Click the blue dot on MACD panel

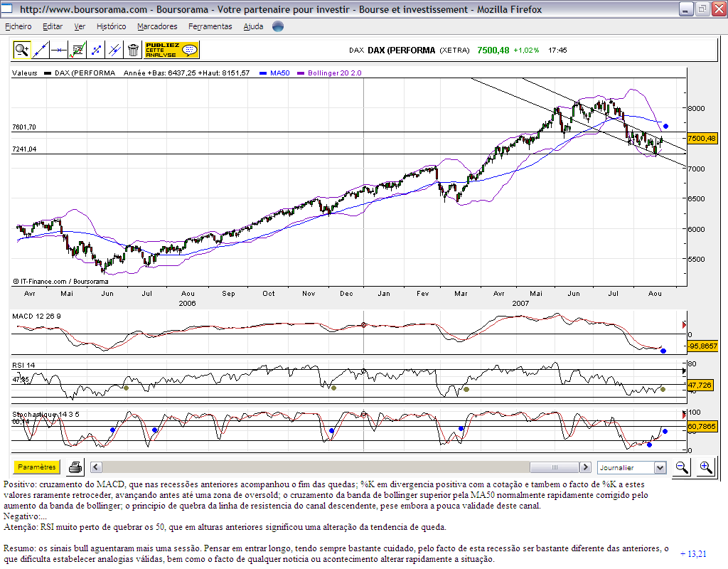click(x=663, y=351)
